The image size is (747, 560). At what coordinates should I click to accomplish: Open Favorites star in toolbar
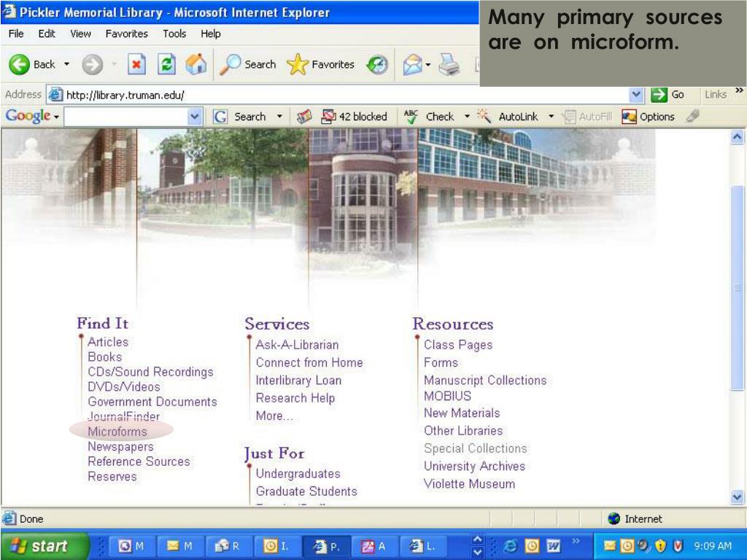(298, 64)
